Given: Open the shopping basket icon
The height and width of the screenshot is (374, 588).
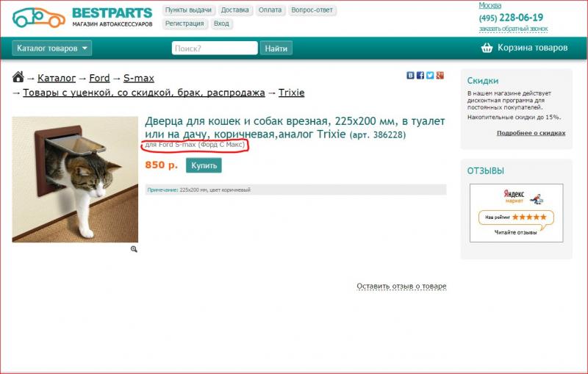Looking at the screenshot, I should (x=487, y=48).
